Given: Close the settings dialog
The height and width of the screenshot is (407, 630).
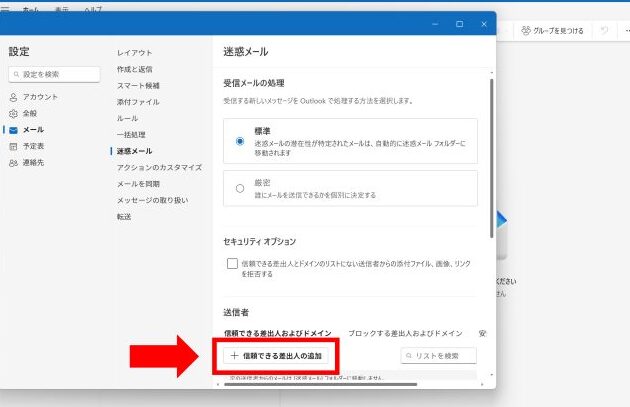Looking at the screenshot, I should click(x=484, y=24).
